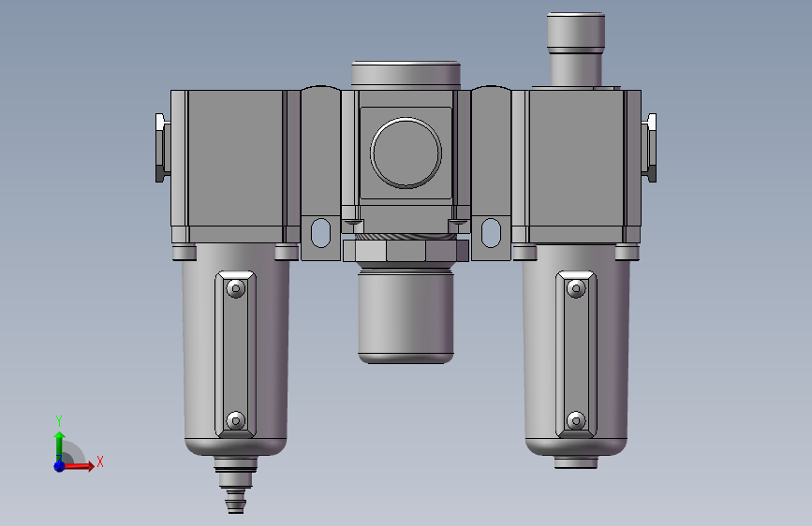
Task: Click the blue origin sphere of the triad
Action: point(59,466)
